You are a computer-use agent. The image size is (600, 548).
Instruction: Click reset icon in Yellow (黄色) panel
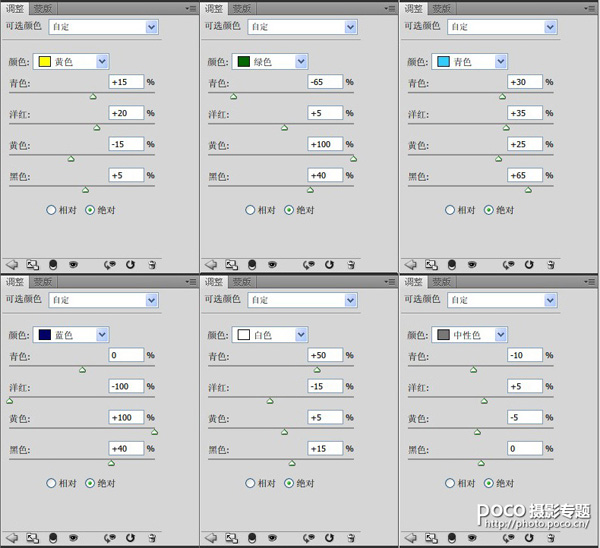point(130,264)
